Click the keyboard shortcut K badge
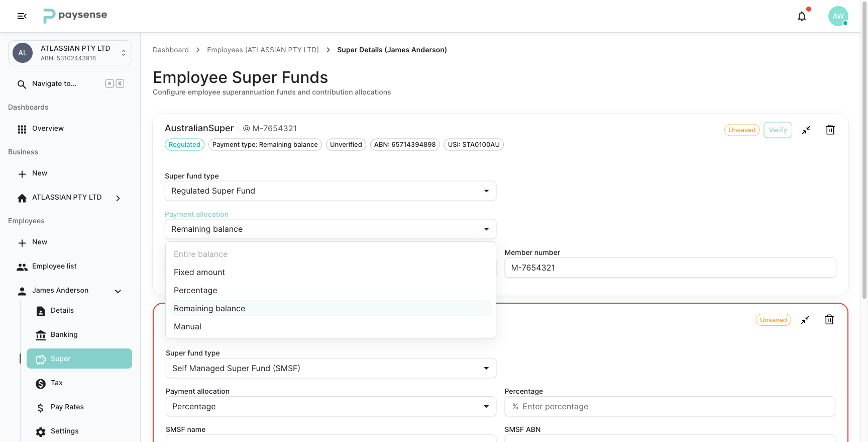Image resolution: width=868 pixels, height=442 pixels. (x=120, y=83)
